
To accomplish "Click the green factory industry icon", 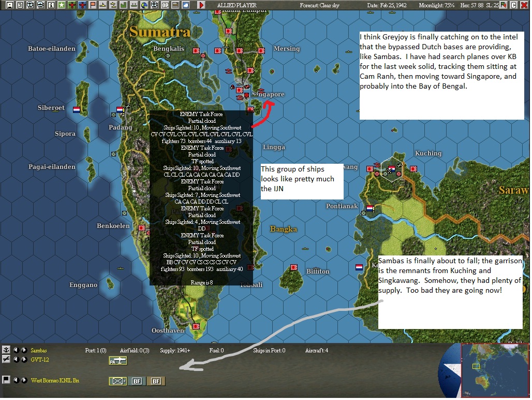I will click(124, 5).
